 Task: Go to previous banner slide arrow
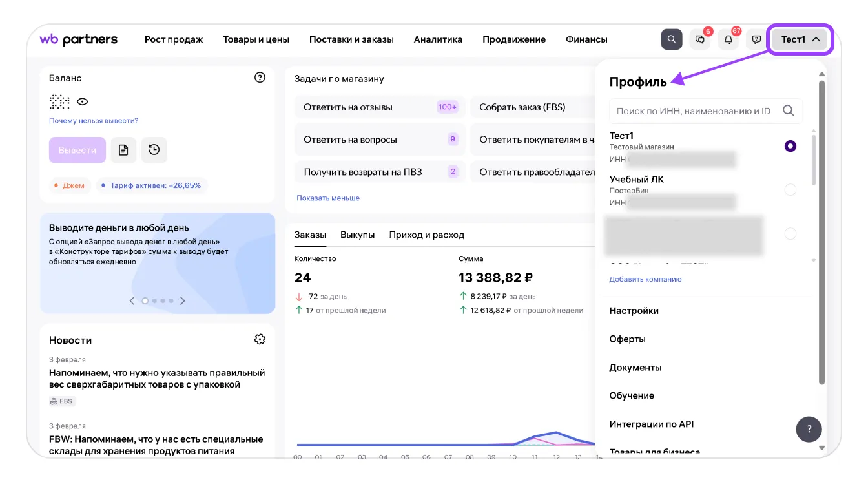pos(132,301)
